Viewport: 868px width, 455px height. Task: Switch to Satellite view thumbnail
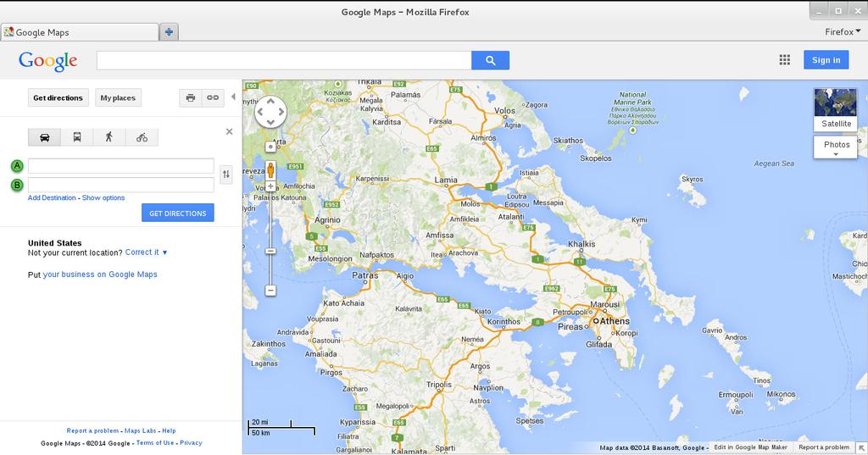coord(835,109)
